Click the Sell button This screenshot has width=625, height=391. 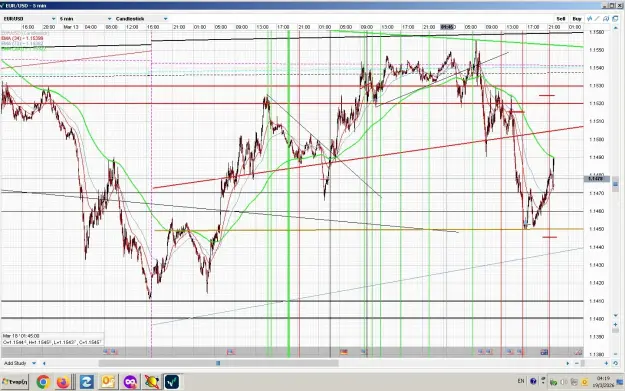tap(561, 19)
